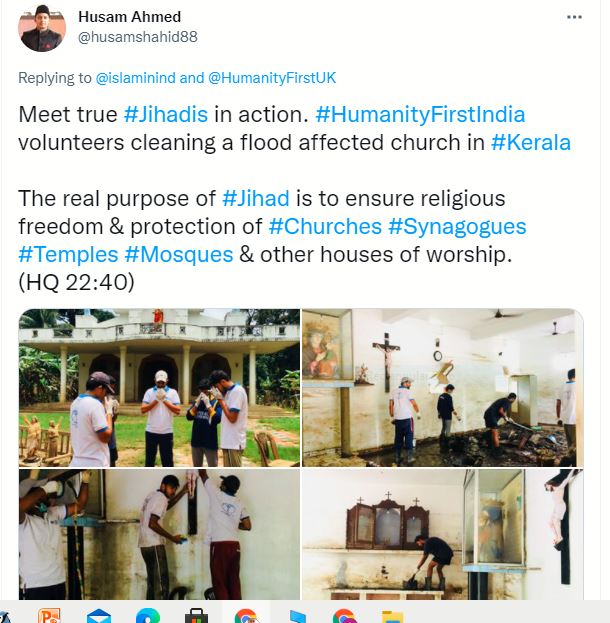Click the Husam Ahmed display name
The width and height of the screenshot is (610, 623).
point(130,17)
